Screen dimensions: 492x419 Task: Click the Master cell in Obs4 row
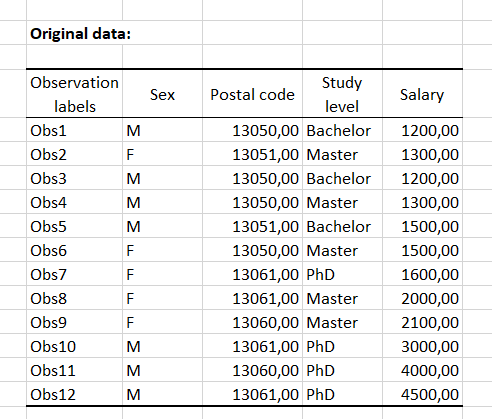342,202
